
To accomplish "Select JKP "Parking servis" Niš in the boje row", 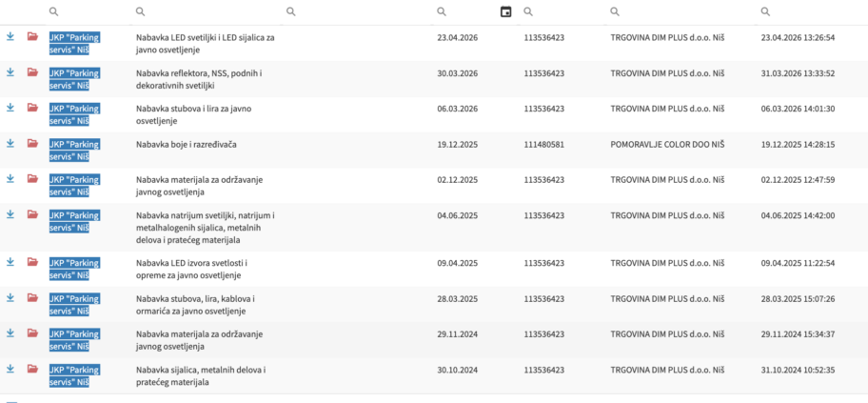I will point(74,151).
